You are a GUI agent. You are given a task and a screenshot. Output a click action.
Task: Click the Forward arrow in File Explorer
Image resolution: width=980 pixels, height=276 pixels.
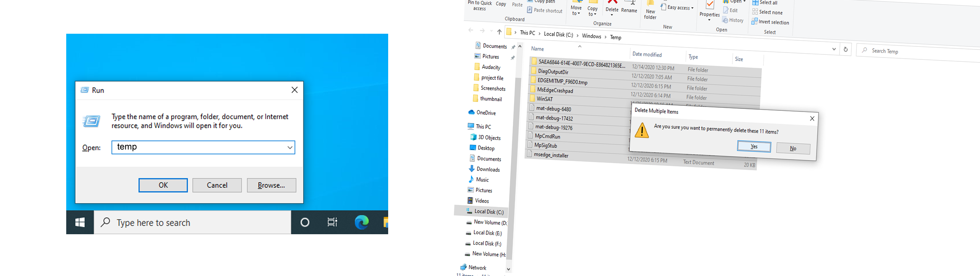click(x=482, y=31)
